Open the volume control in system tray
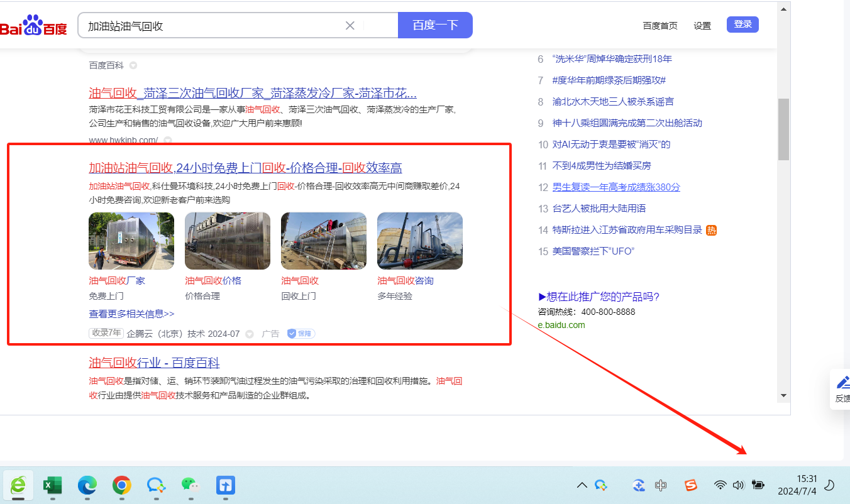 (x=738, y=485)
